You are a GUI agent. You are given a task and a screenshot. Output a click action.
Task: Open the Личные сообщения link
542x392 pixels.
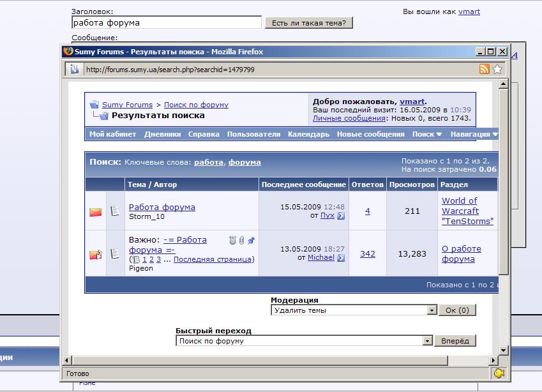click(349, 118)
